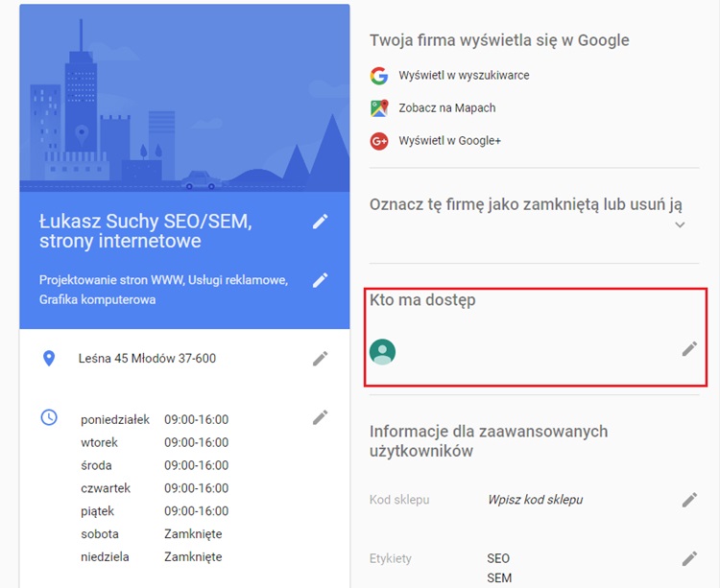
Task: Open 'Zobacz na Mapach' link
Action: click(447, 108)
